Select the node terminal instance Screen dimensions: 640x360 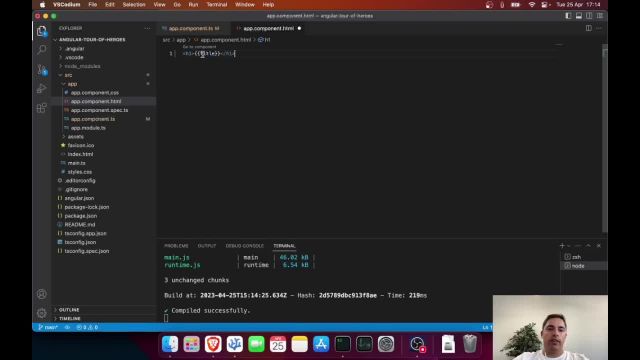(584, 266)
